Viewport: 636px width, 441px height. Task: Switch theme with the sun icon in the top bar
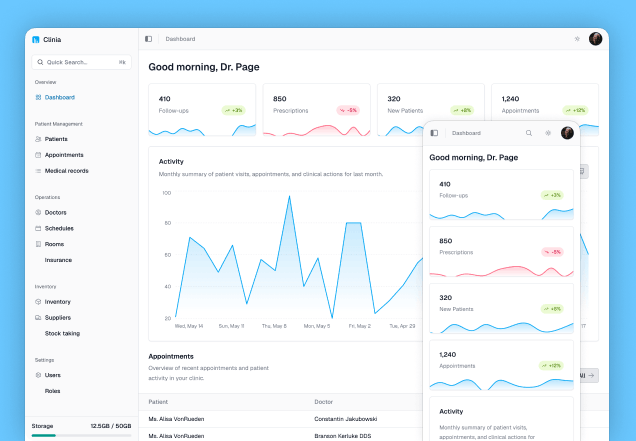[x=577, y=39]
